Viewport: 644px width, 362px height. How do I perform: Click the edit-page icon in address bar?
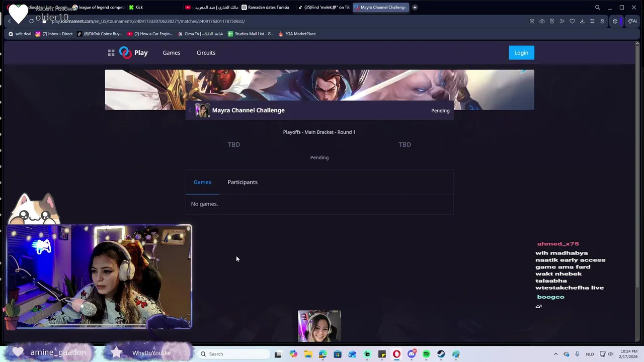pos(532,21)
